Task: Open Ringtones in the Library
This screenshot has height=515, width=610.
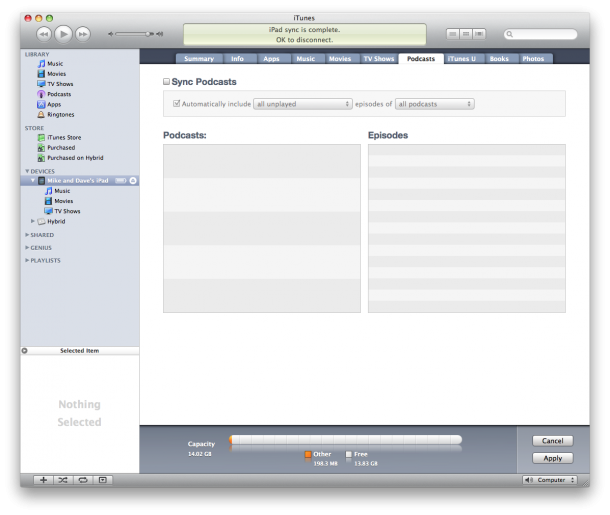Action: pos(60,114)
